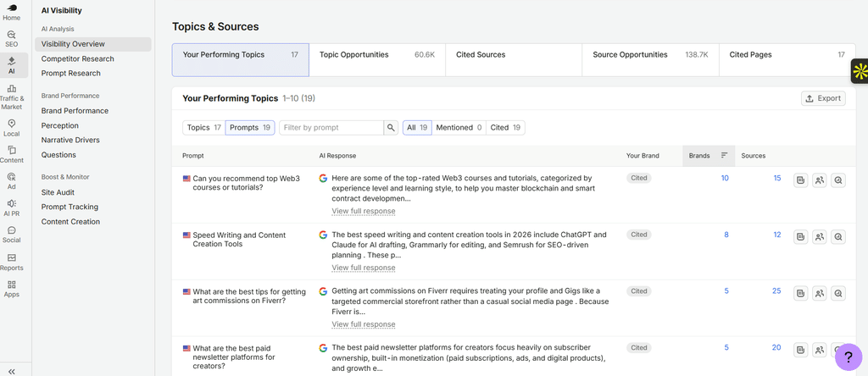Export the performing topics table
The width and height of the screenshot is (868, 376).
(x=823, y=98)
